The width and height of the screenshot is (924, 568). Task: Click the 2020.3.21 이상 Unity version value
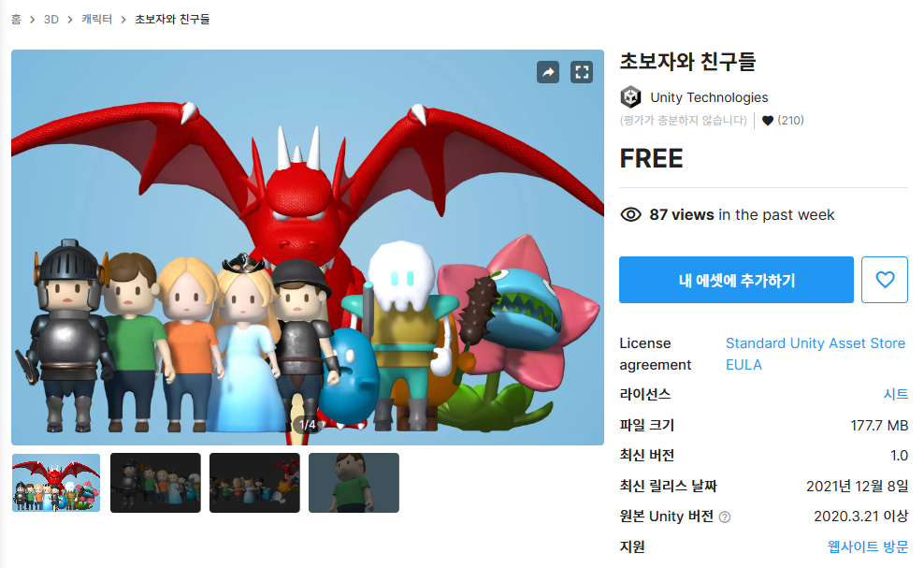[861, 517]
